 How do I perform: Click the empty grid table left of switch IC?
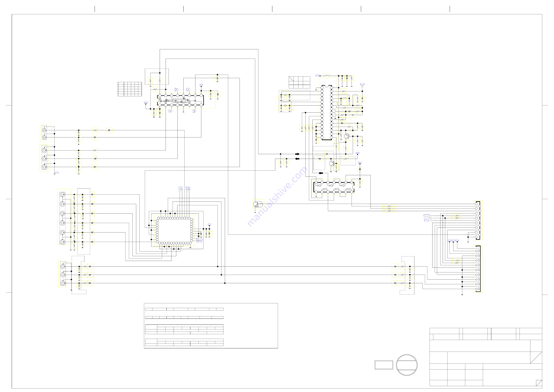pos(130,89)
